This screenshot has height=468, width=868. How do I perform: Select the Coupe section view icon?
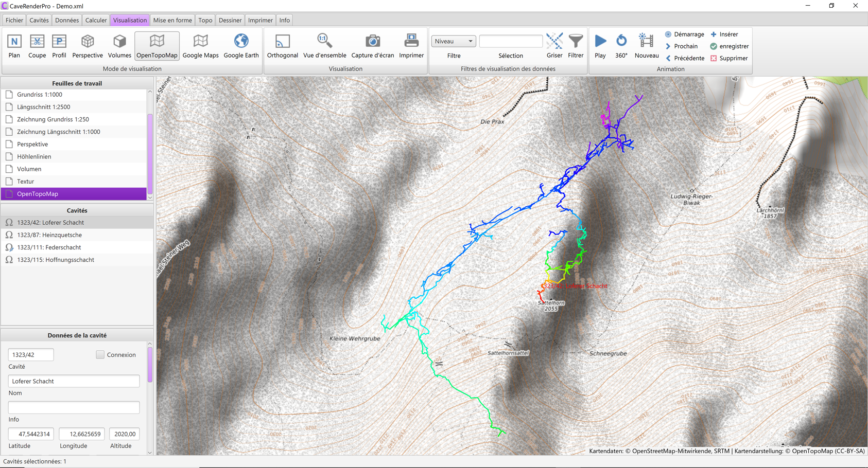37,46
